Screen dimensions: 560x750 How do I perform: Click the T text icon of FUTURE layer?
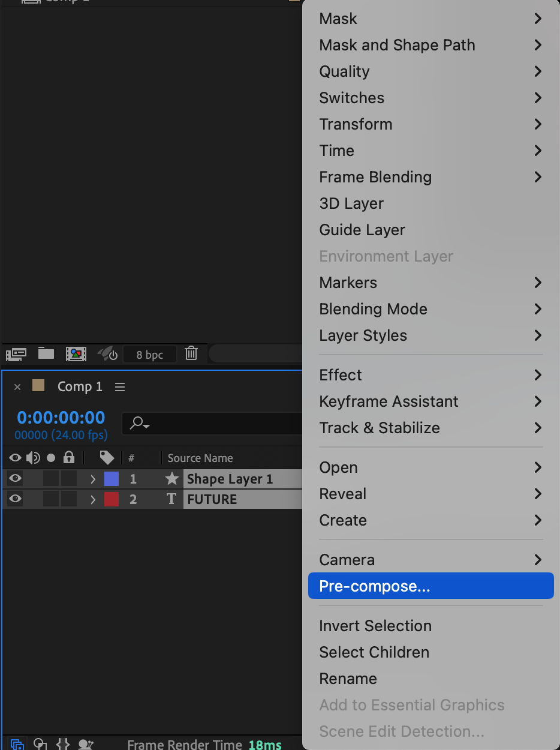coord(171,499)
